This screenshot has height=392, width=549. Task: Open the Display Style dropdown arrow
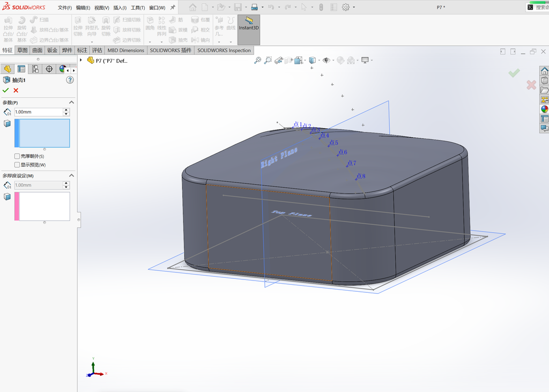(319, 61)
